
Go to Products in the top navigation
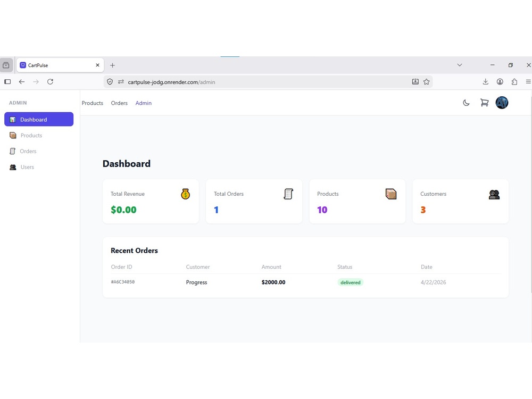92,103
